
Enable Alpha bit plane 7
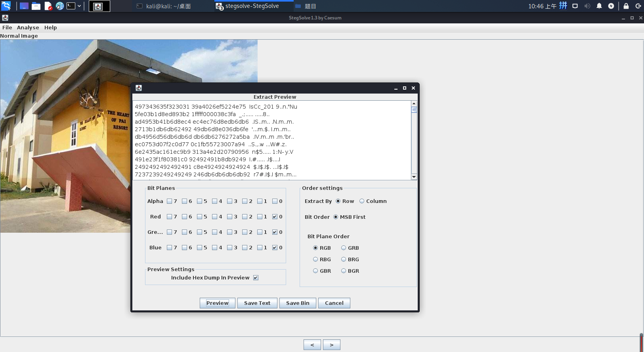[x=170, y=201]
